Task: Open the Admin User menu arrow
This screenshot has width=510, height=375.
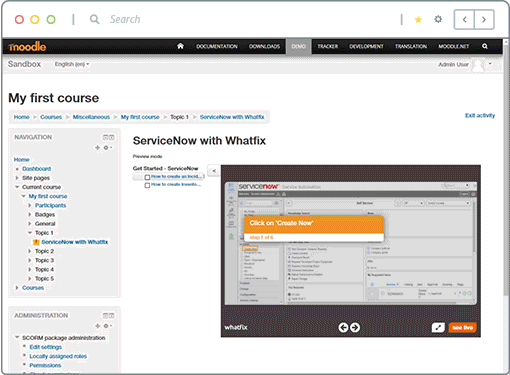Action: tap(490, 63)
